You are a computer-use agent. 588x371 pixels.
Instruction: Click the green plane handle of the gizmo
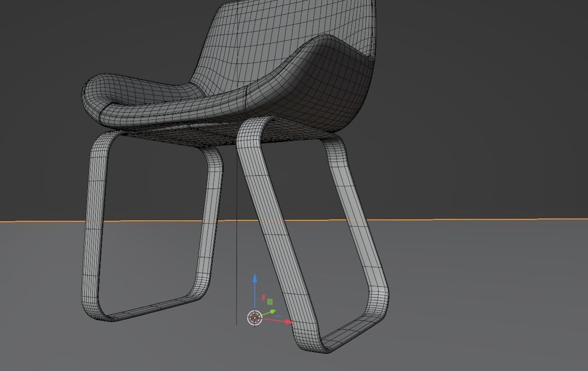(x=270, y=301)
